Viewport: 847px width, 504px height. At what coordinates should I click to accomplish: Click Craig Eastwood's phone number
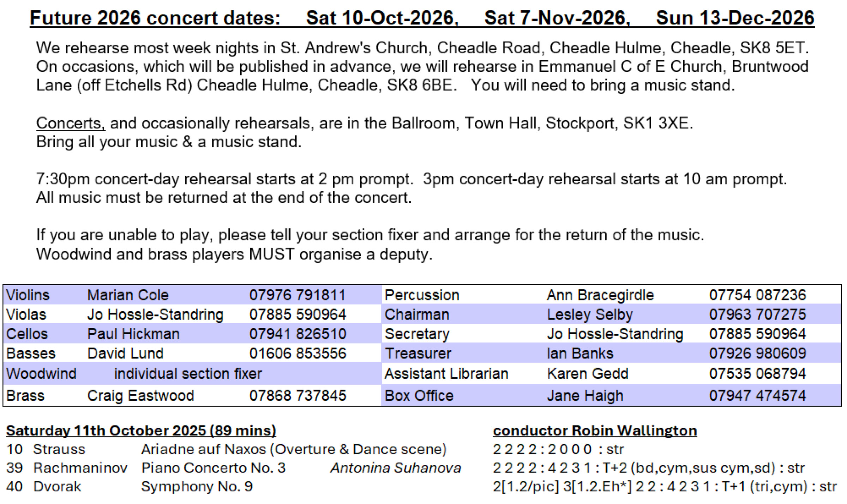[x=298, y=396]
